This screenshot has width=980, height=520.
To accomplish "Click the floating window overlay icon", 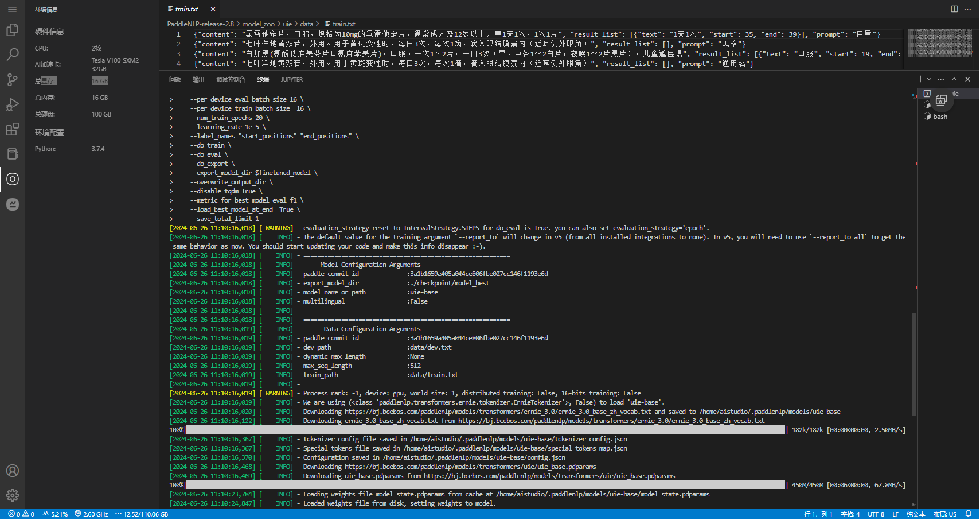I will (x=941, y=100).
